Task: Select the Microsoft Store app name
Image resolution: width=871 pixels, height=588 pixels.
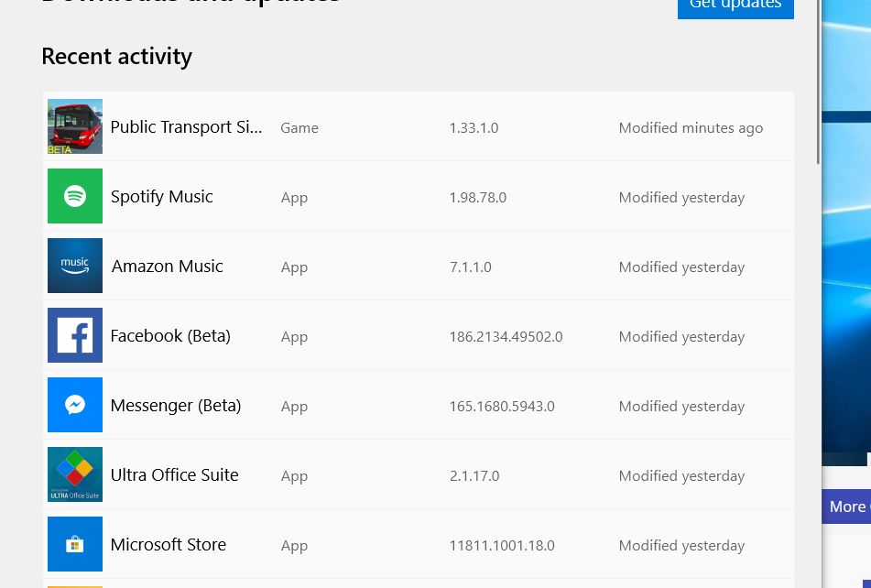Action: pyautogui.click(x=169, y=545)
